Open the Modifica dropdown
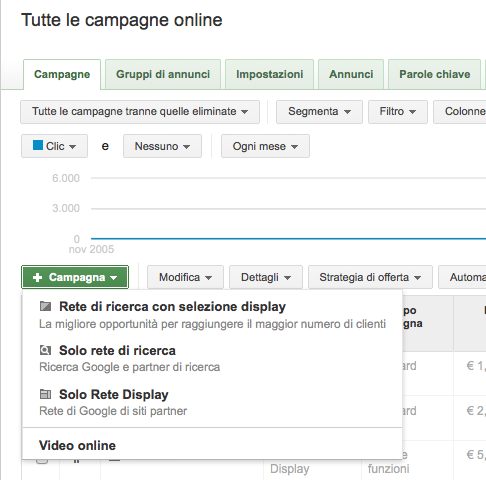 click(x=185, y=277)
